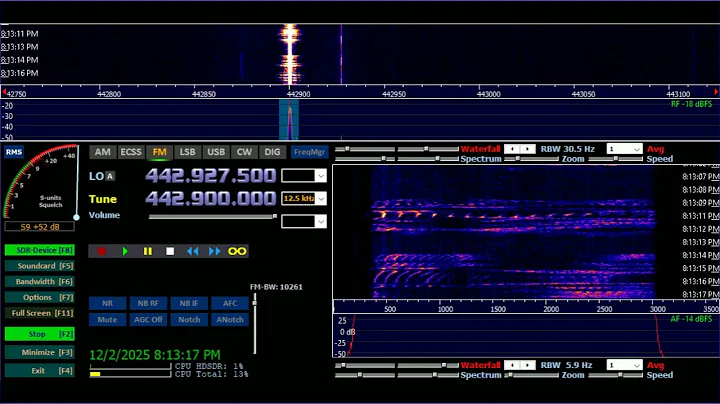Click the 'RF -18 dBFS' level text
This screenshot has width=720, height=404.
pyautogui.click(x=692, y=104)
